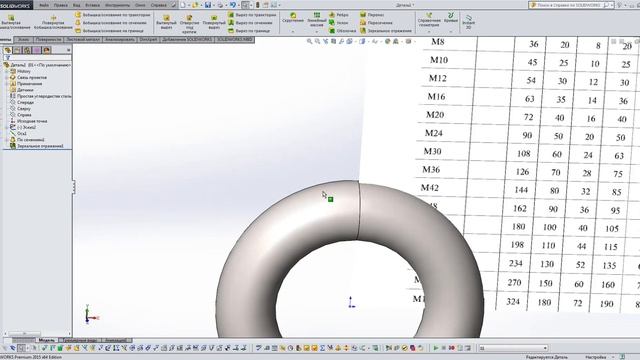Switch to Поверхности tab
This screenshot has height=360, width=640.
point(48,40)
